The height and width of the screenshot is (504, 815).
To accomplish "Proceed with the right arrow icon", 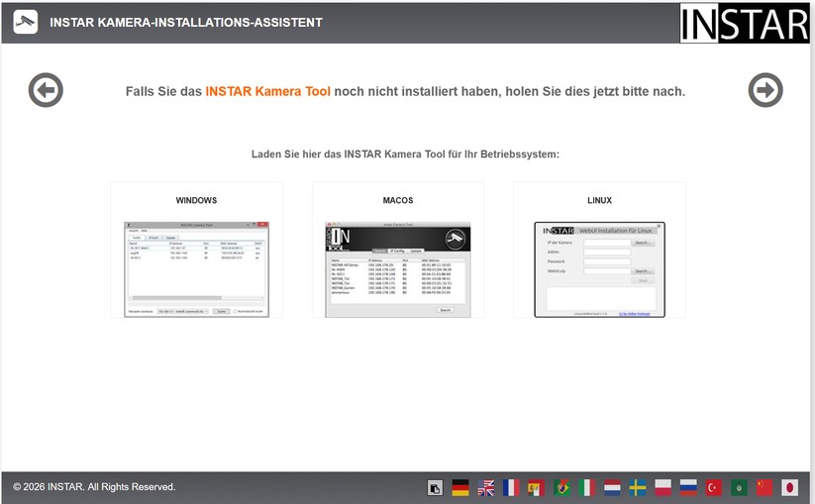I will click(x=765, y=90).
